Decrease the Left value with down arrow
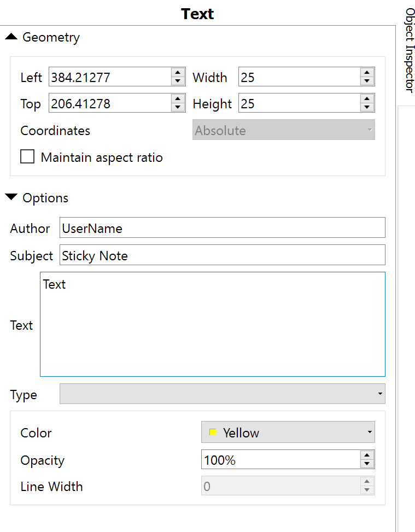 coord(178,81)
